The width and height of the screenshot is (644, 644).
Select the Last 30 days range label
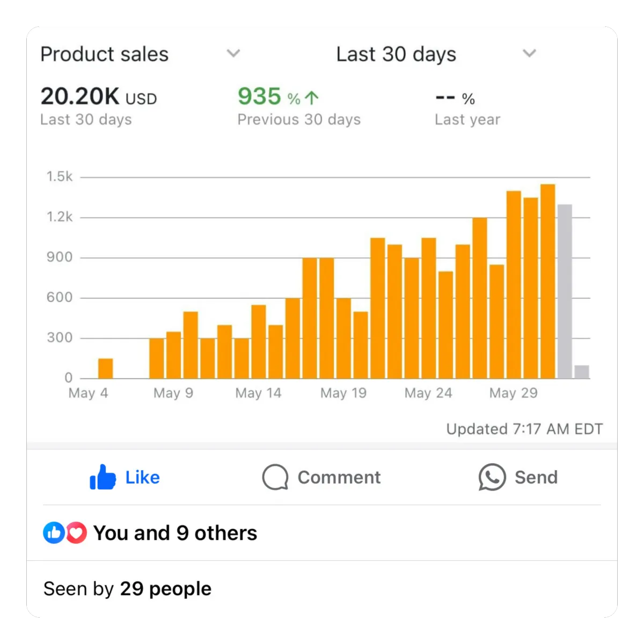coord(396,54)
